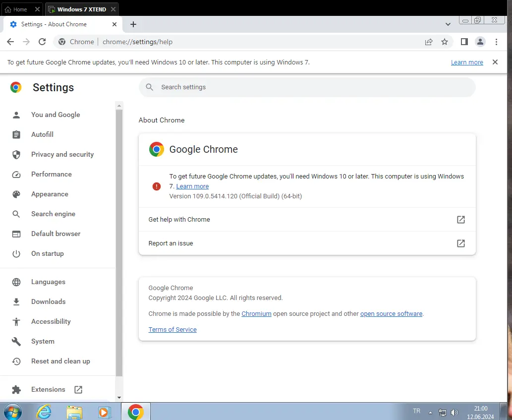Image resolution: width=512 pixels, height=420 pixels.
Task: Dismiss the Windows 10 update info bar
Action: click(495, 62)
